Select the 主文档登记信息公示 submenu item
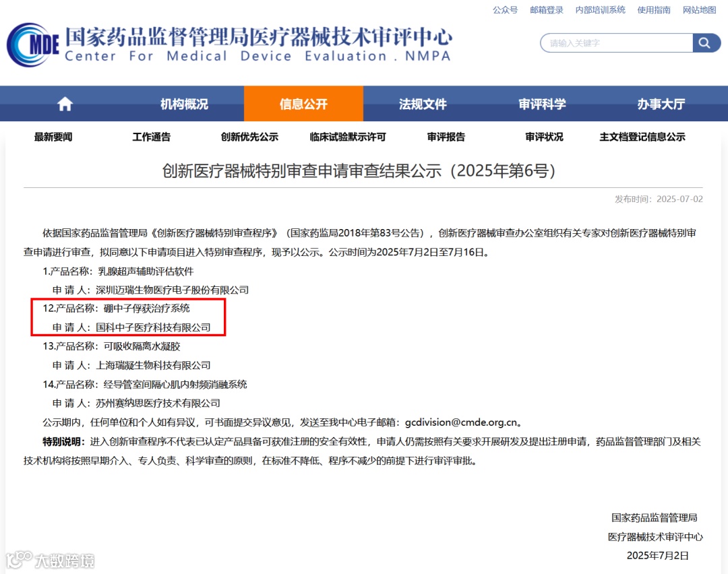 642,137
